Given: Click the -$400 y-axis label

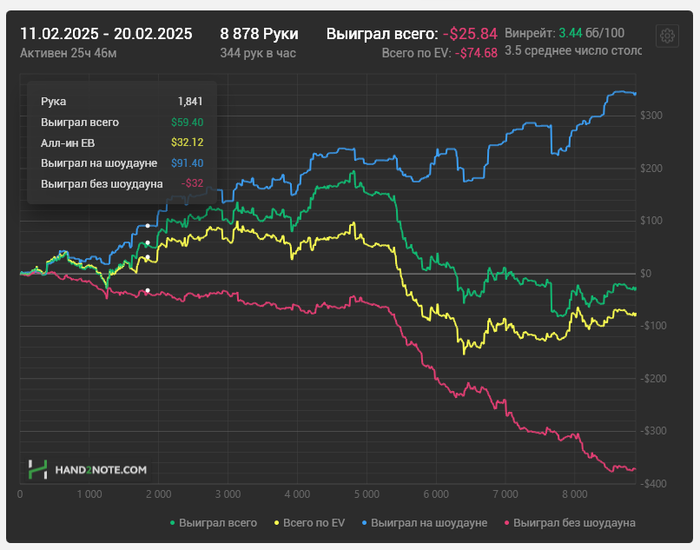Looking at the screenshot, I should pyautogui.click(x=653, y=483).
